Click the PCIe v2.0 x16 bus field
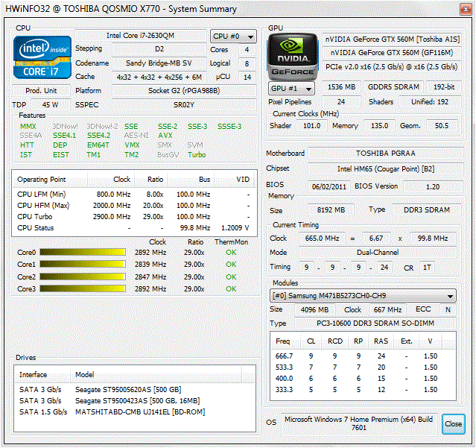476x448 pixels. 393,67
